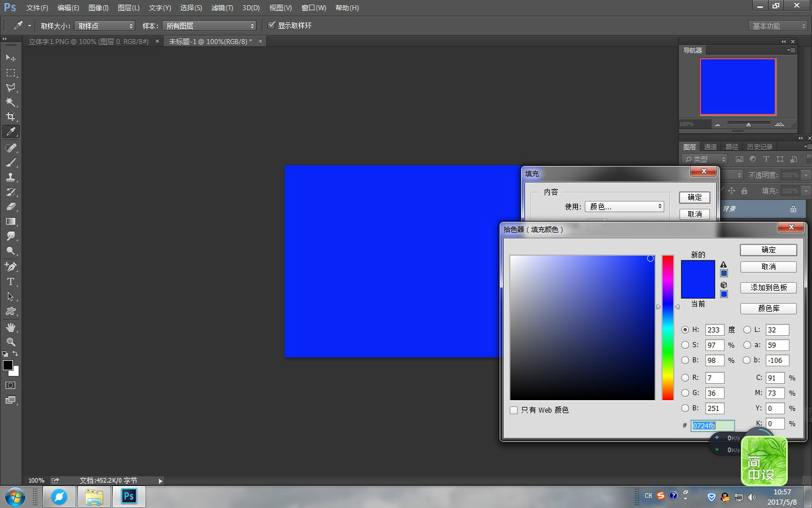Select the Lab a radio button
This screenshot has height=508, width=812.
coord(747,345)
